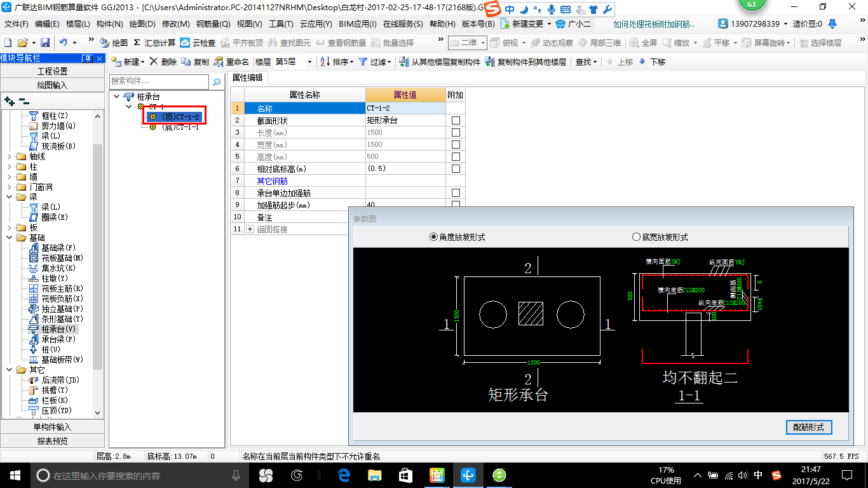
Task: Toggle 附加 checkbox for 截面形状
Action: pyautogui.click(x=456, y=121)
